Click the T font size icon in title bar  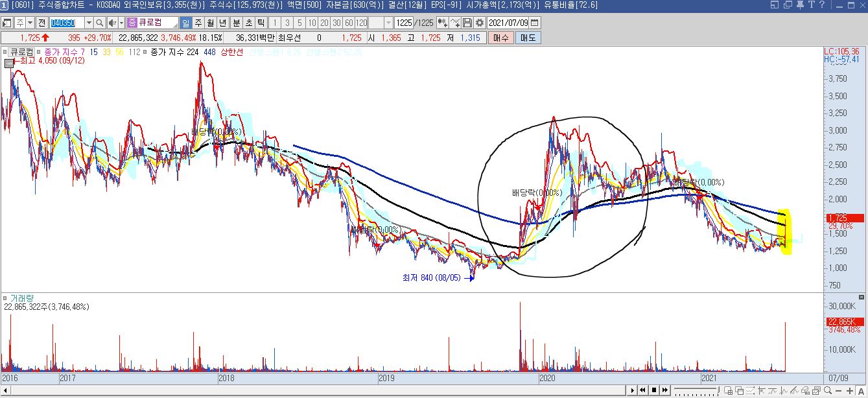[x=811, y=5]
